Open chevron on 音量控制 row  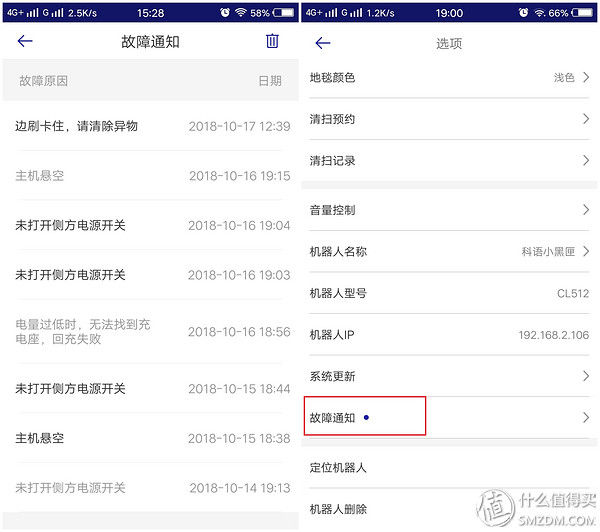tap(586, 210)
